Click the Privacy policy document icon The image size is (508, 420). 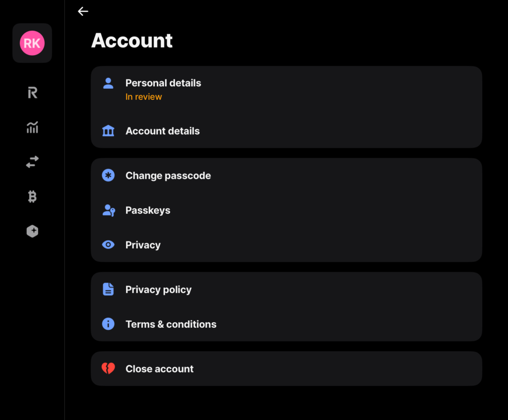click(x=108, y=289)
